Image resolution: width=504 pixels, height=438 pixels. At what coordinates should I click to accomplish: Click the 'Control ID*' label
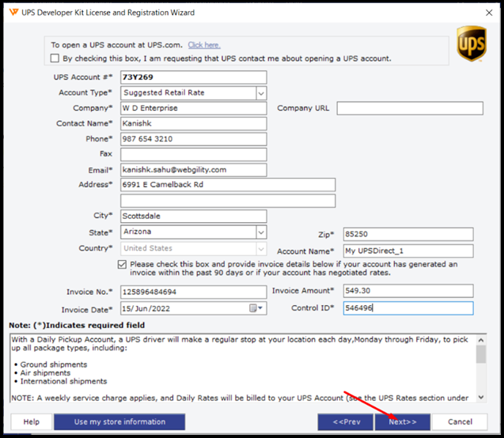click(313, 308)
